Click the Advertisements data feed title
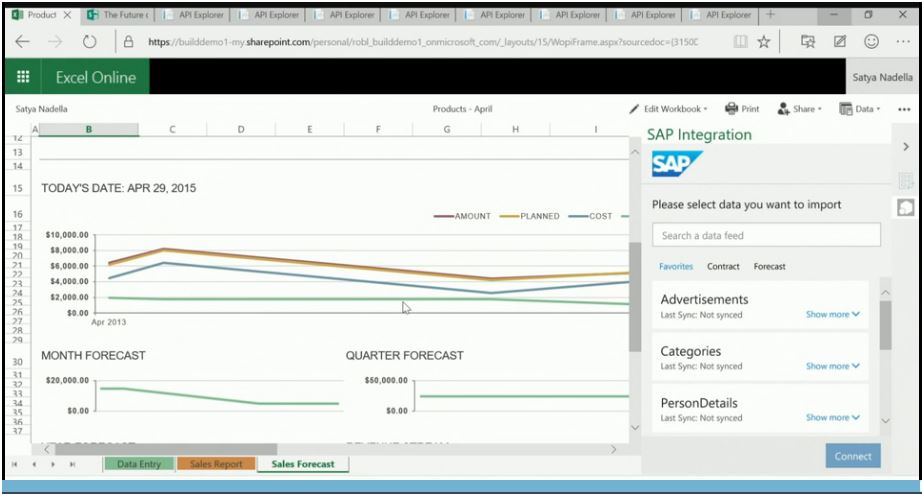The image size is (922, 494). [704, 299]
